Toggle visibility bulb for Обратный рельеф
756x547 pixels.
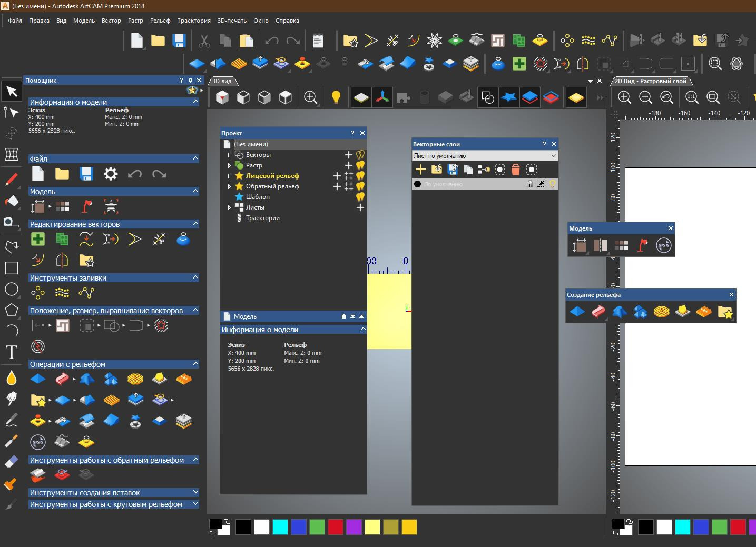360,186
